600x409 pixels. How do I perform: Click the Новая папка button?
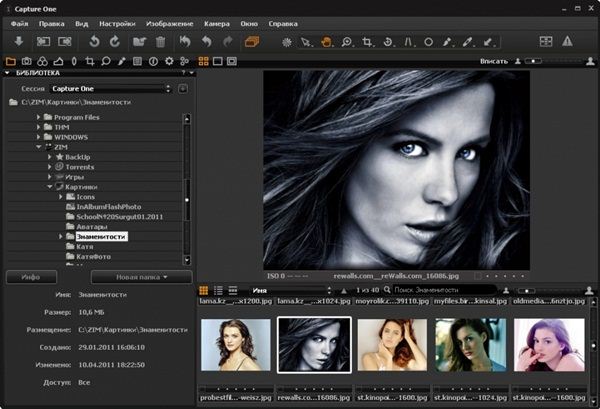coord(141,276)
